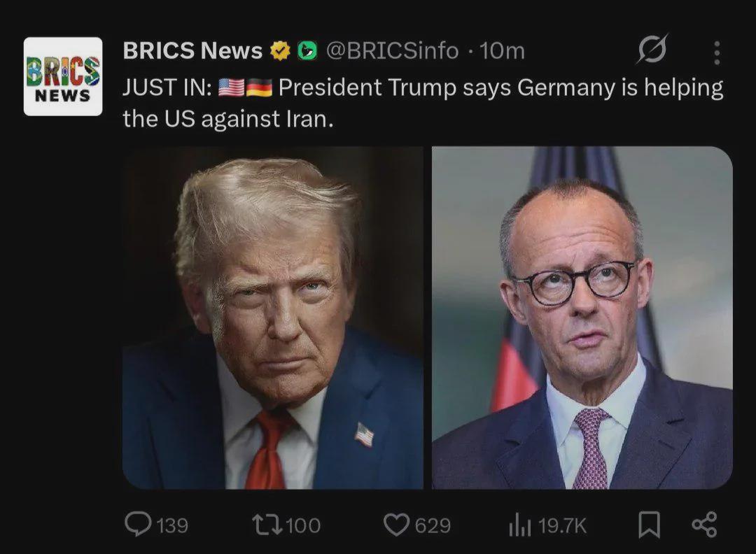Reply to the tweet via speech bubble
This screenshot has width=756, height=554.
(x=138, y=525)
